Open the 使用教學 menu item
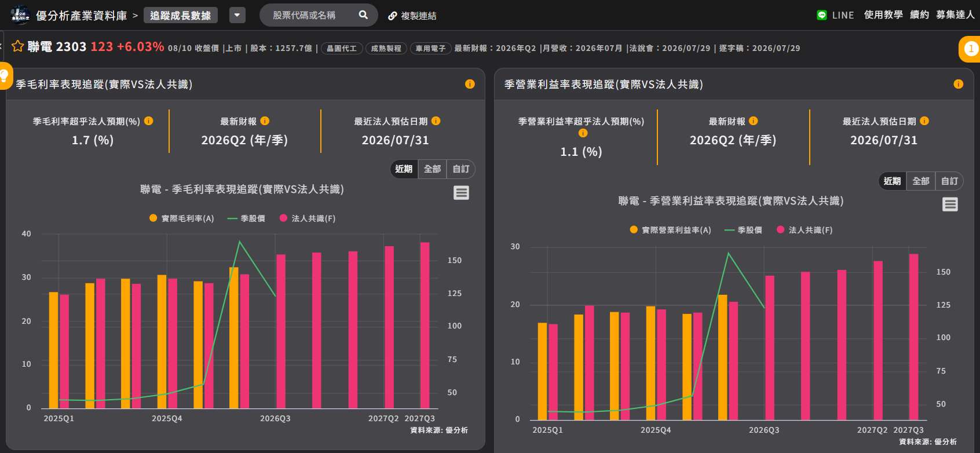This screenshot has height=453, width=980. click(x=883, y=15)
